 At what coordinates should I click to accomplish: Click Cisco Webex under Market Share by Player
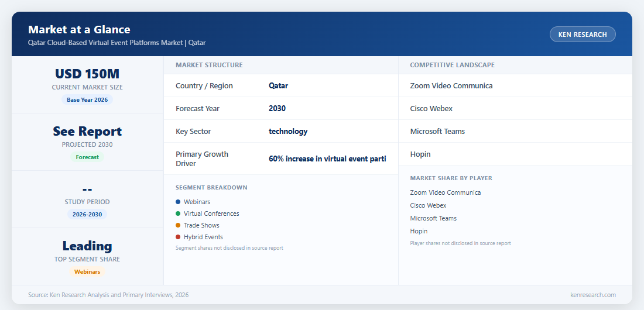point(428,205)
